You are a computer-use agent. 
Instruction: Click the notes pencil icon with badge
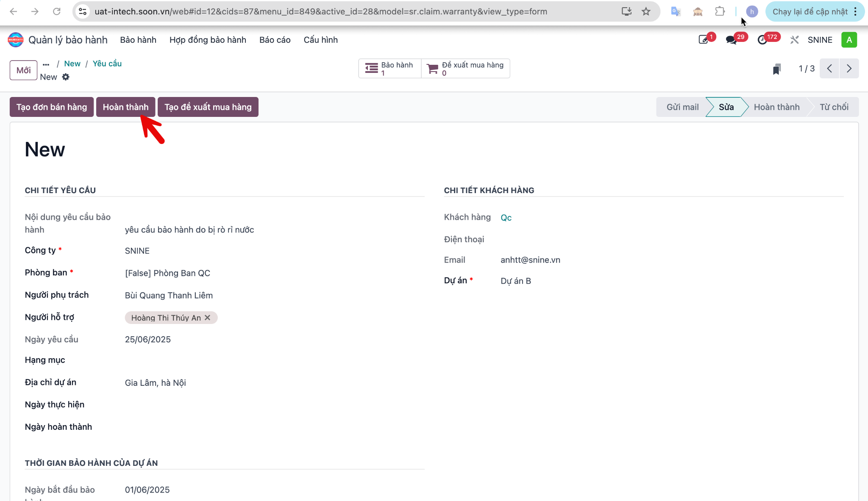[703, 40]
